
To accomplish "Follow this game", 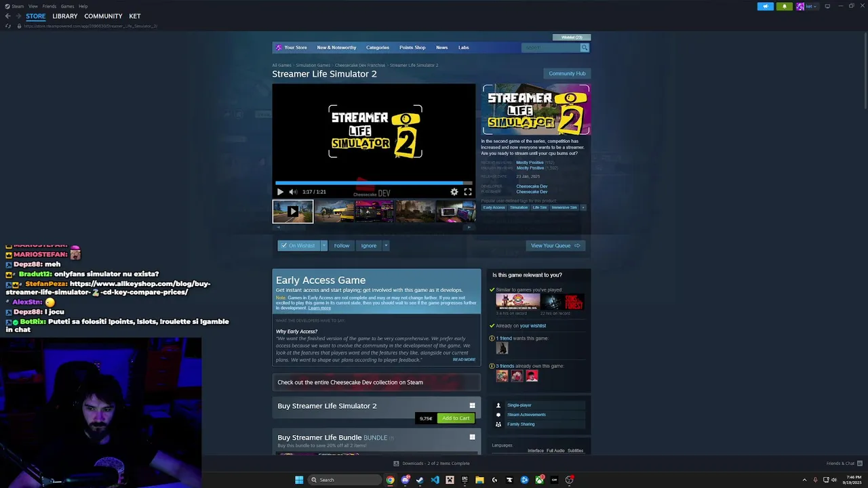I will click(342, 245).
